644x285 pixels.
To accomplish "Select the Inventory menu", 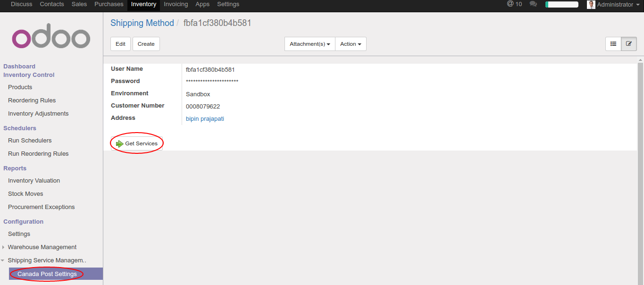I will [143, 5].
